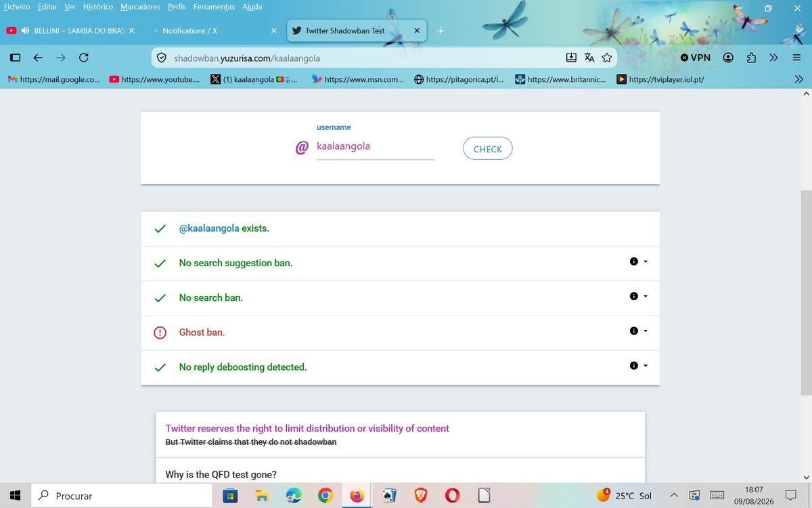The width and height of the screenshot is (812, 508).
Task: Click the Procurar taskbar search box
Action: pyautogui.click(x=122, y=495)
